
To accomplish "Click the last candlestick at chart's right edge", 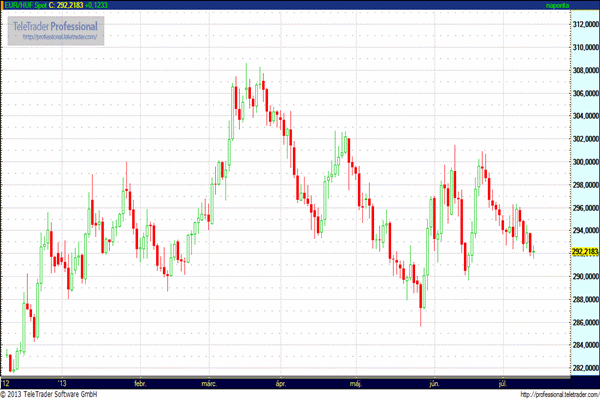I will [x=534, y=250].
